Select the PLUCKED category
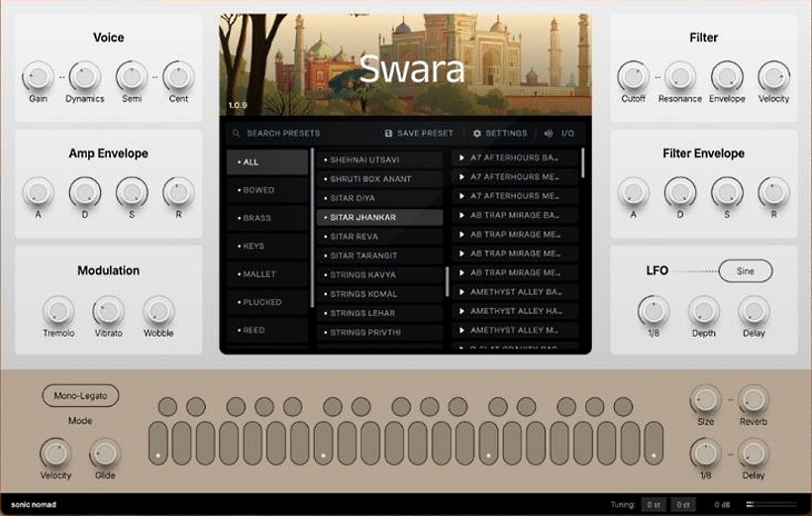Screen dimensions: 812x516 [x=267, y=302]
